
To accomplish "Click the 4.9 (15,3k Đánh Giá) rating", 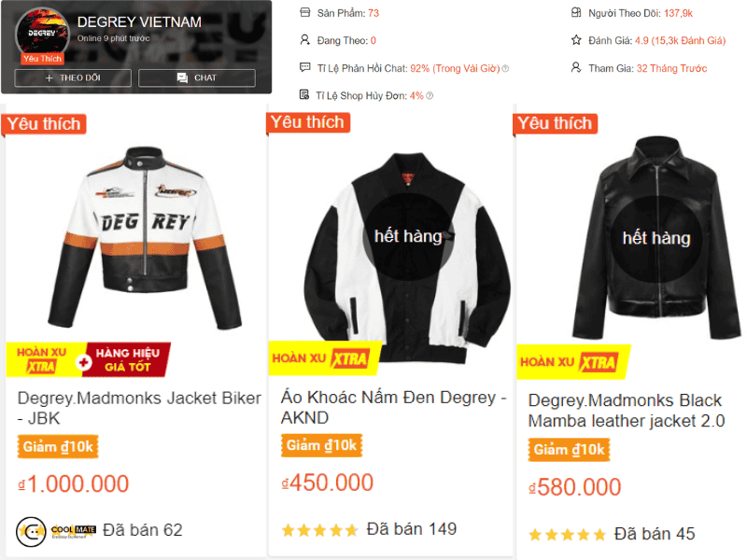I will (x=681, y=40).
